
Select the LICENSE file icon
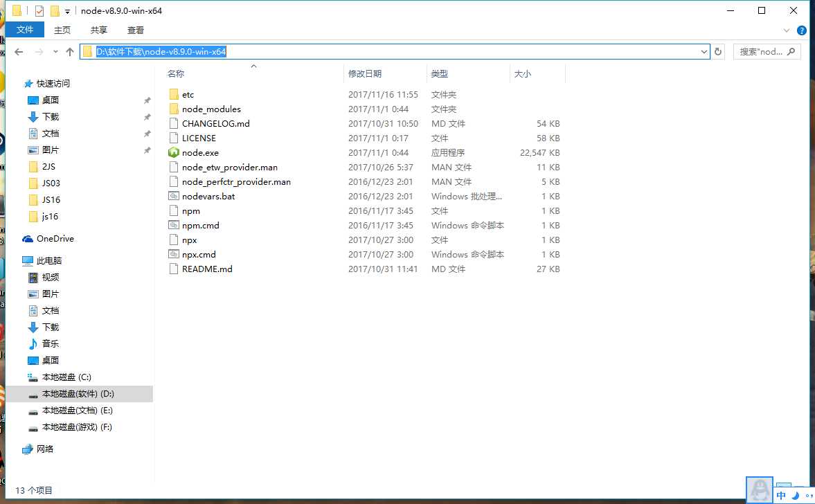(174, 138)
